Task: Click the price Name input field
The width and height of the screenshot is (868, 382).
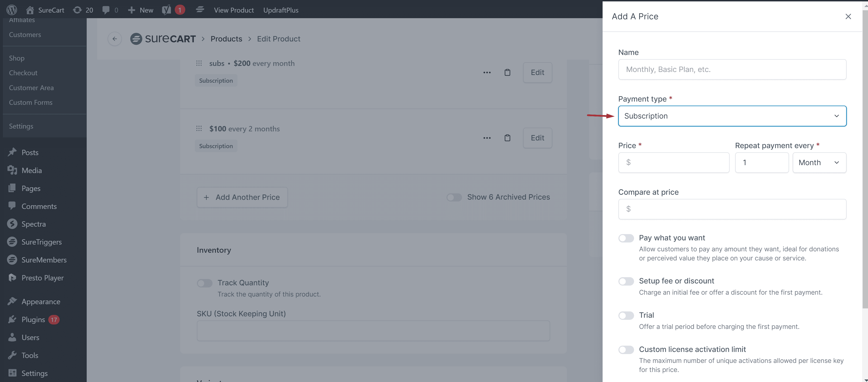Action: point(732,69)
